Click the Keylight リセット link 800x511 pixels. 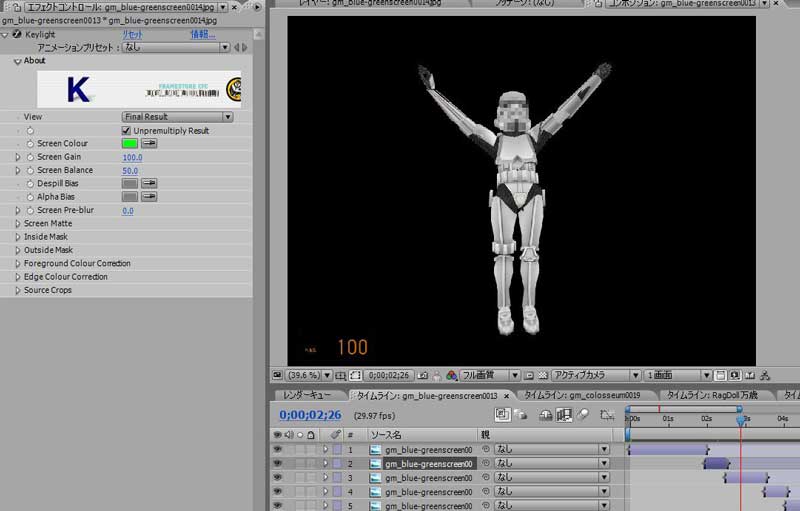[132, 35]
